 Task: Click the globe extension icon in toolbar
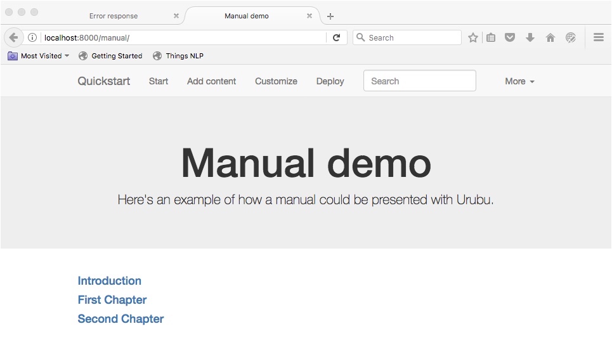pos(571,37)
